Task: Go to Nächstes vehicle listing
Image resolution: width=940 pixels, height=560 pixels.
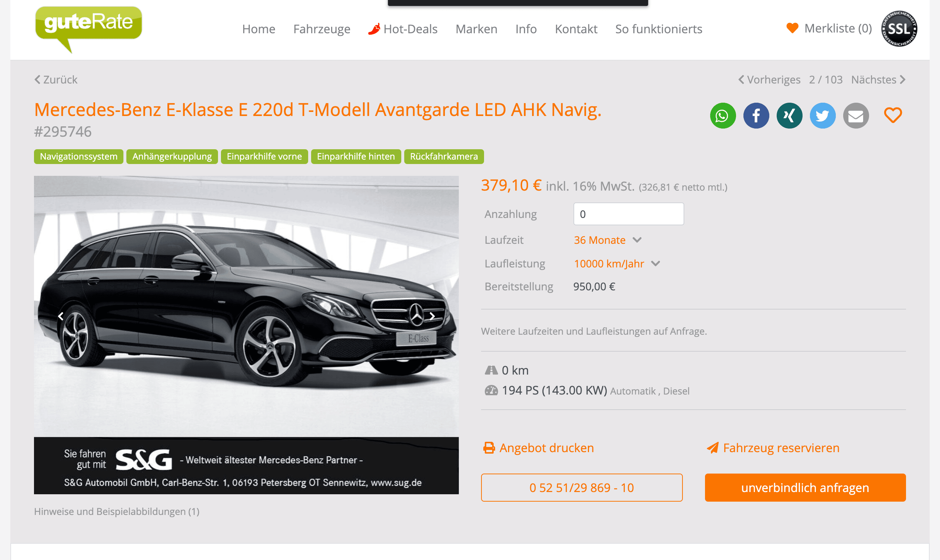Action: pos(878,80)
